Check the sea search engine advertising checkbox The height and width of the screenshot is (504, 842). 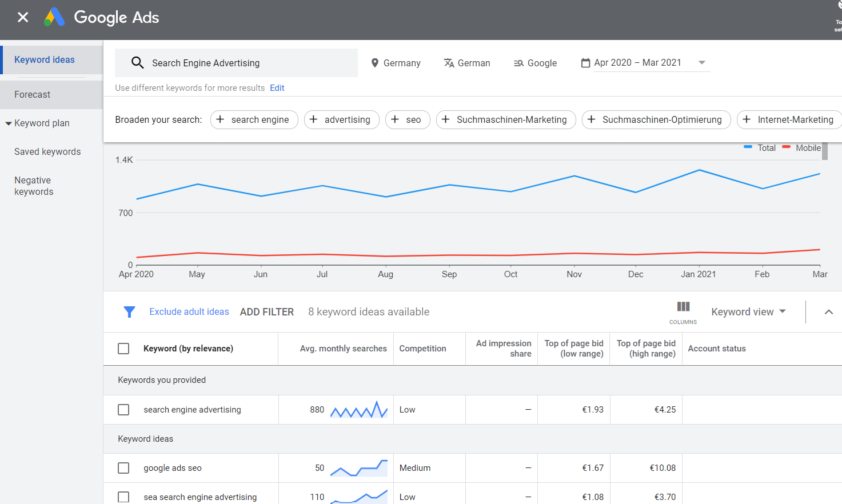coord(123,497)
